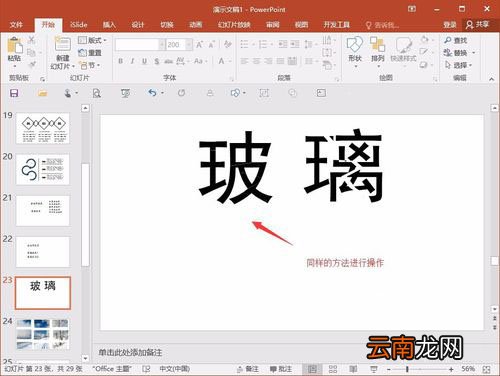Click the Share (共享) button
500x376 pixels.
pyautogui.click(x=478, y=25)
